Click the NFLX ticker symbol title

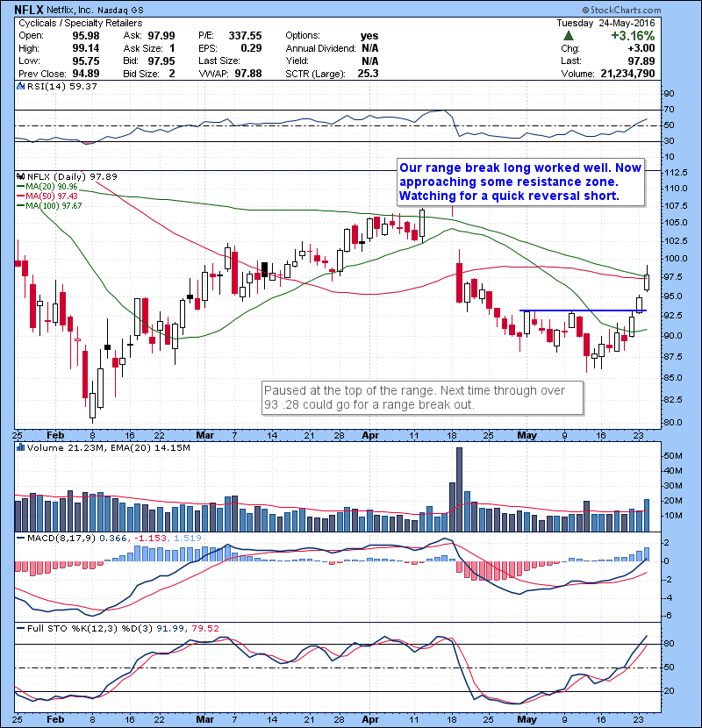(x=29, y=10)
